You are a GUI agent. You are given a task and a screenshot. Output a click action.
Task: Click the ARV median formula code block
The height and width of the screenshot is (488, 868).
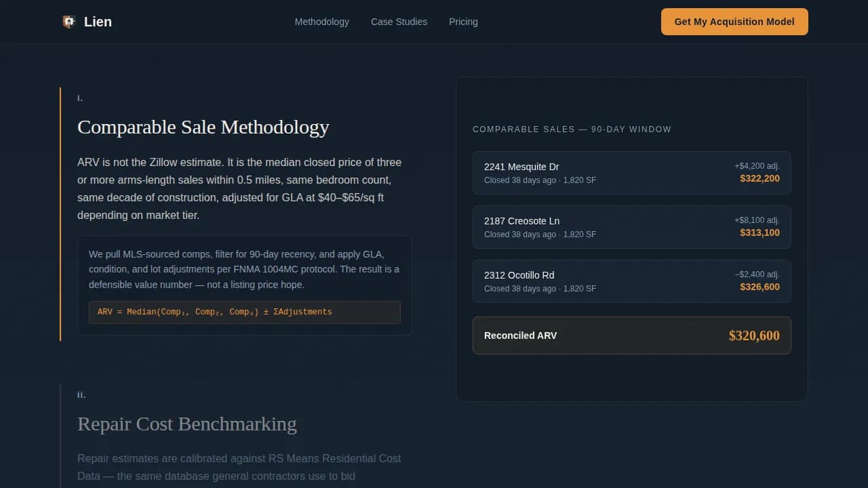(245, 312)
